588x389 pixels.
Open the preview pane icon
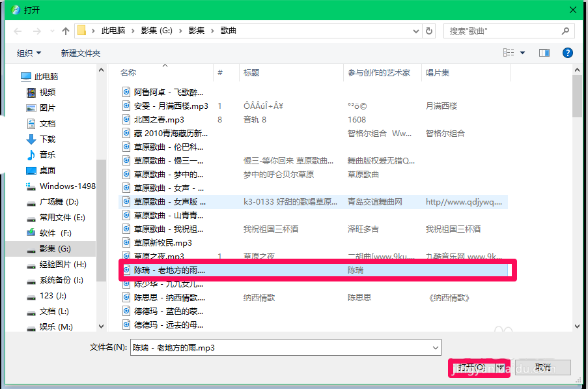(x=544, y=53)
